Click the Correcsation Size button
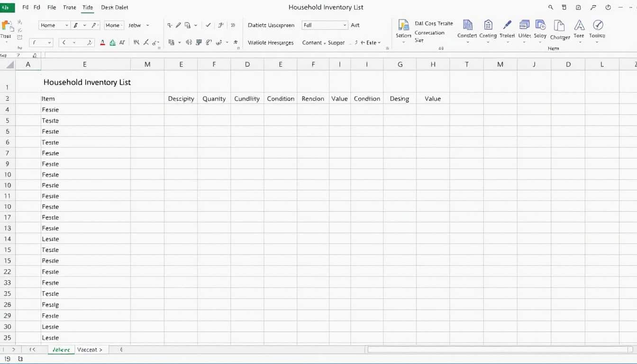The height and width of the screenshot is (364, 637). pos(429,36)
